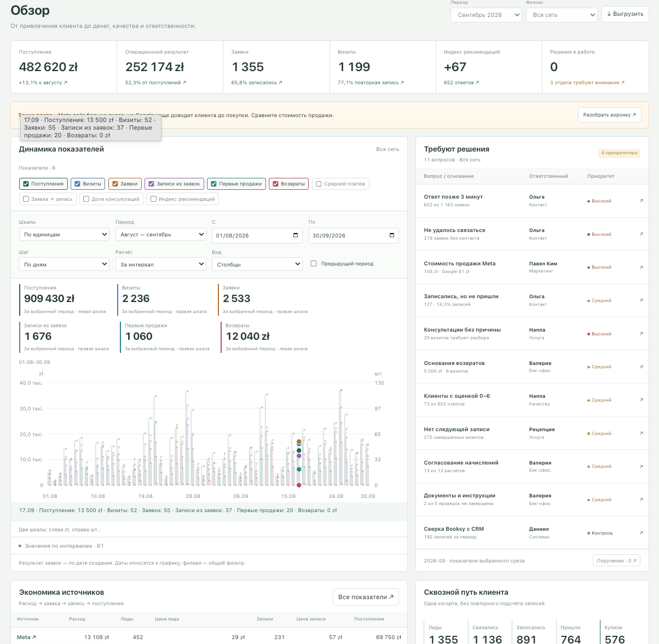Open the "Сентябрь 2026" period dropdown
The width and height of the screenshot is (659, 644).
[x=486, y=15]
